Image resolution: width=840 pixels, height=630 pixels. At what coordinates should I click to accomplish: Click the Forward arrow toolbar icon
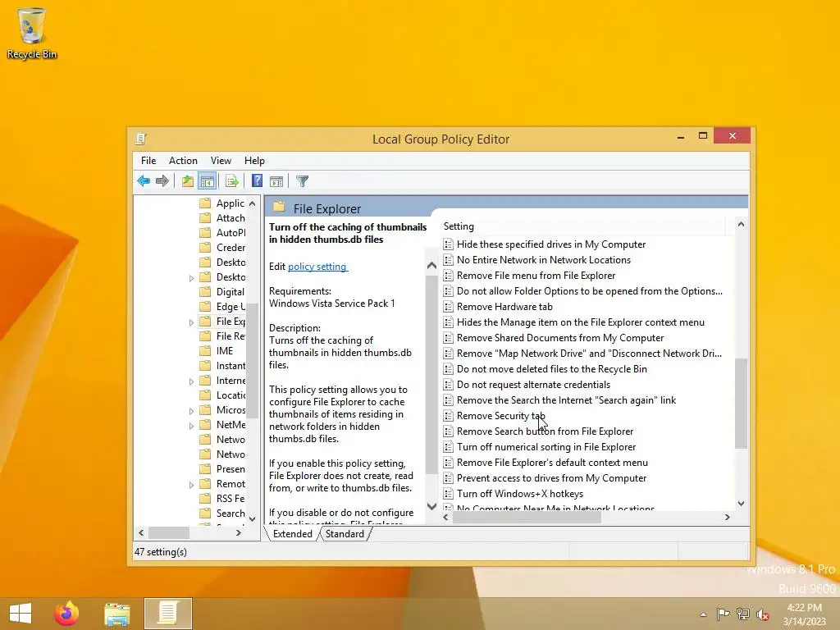pos(162,181)
